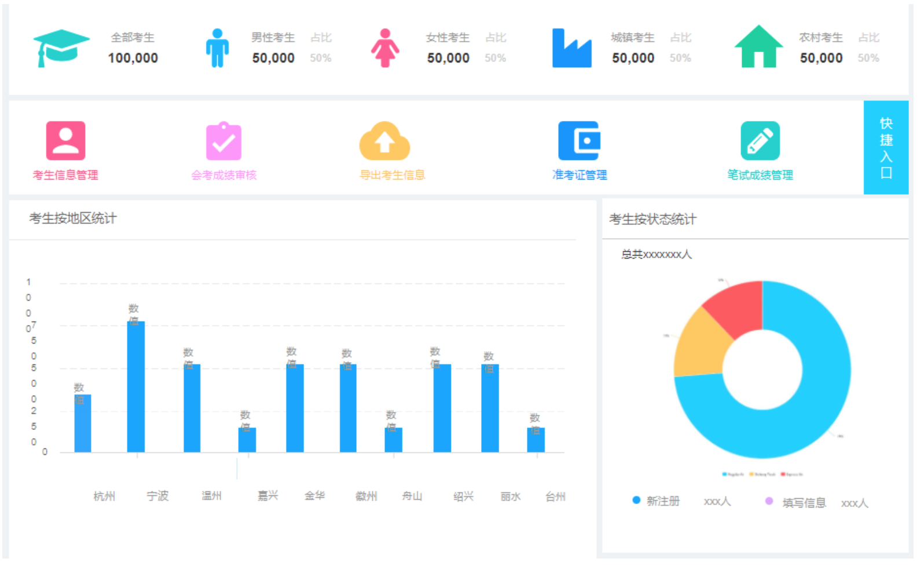The width and height of the screenshot is (924, 584).
Task: Click the graduation cap icon for 全部考生
Action: coord(61,48)
